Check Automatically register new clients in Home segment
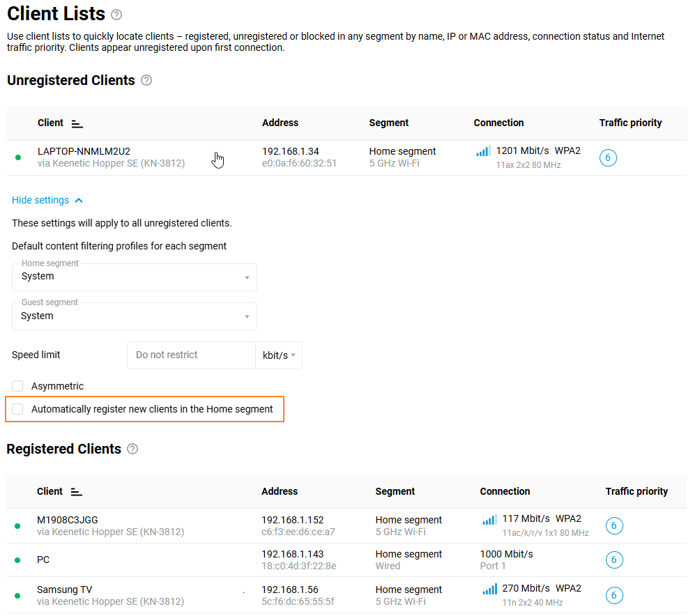The image size is (693, 616). 17,410
